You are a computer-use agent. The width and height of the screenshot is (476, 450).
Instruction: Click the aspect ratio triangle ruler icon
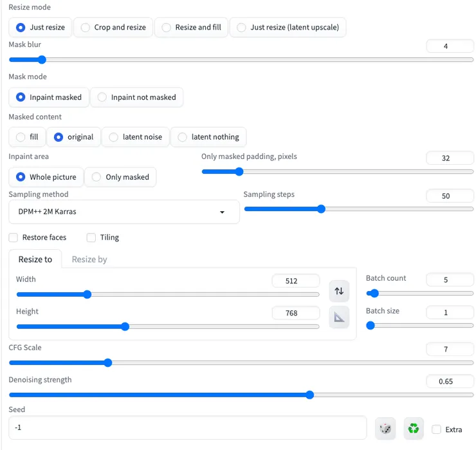[339, 317]
